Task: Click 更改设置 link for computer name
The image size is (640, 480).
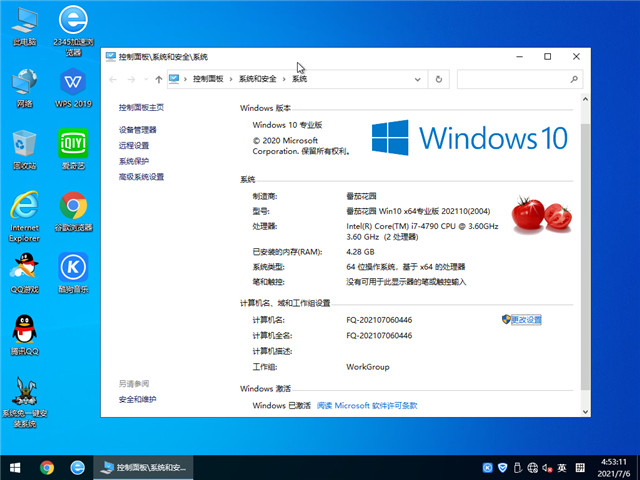Action: click(x=525, y=320)
